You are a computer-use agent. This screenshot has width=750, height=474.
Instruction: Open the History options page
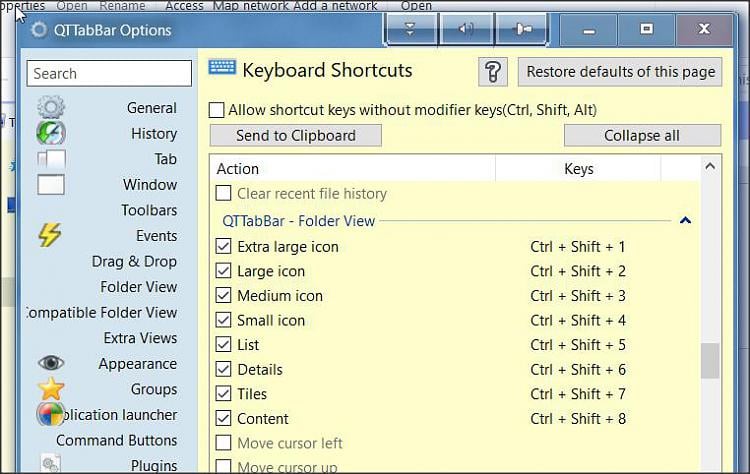coord(154,133)
